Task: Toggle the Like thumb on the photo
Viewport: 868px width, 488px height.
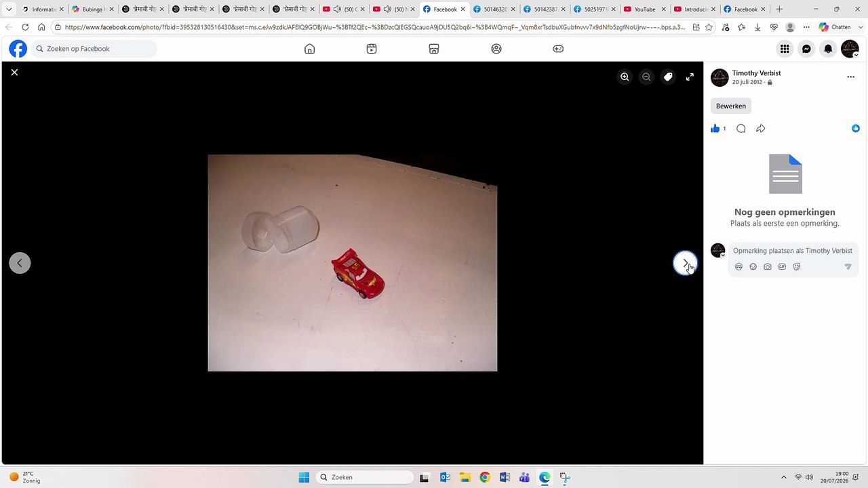Action: [715, 129]
